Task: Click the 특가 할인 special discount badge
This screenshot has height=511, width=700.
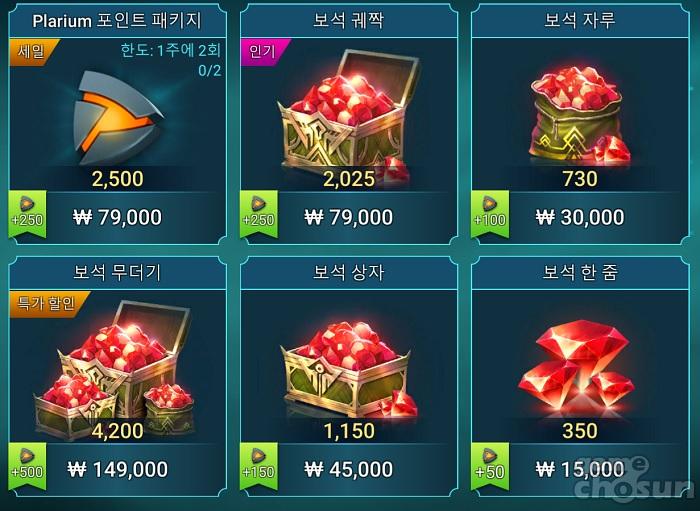Action: tap(49, 304)
